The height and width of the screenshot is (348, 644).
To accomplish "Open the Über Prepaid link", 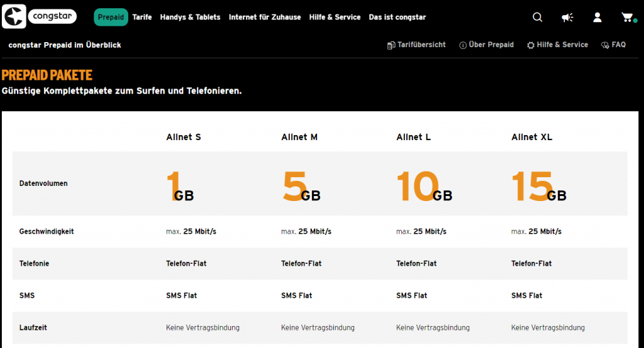I will click(x=491, y=45).
